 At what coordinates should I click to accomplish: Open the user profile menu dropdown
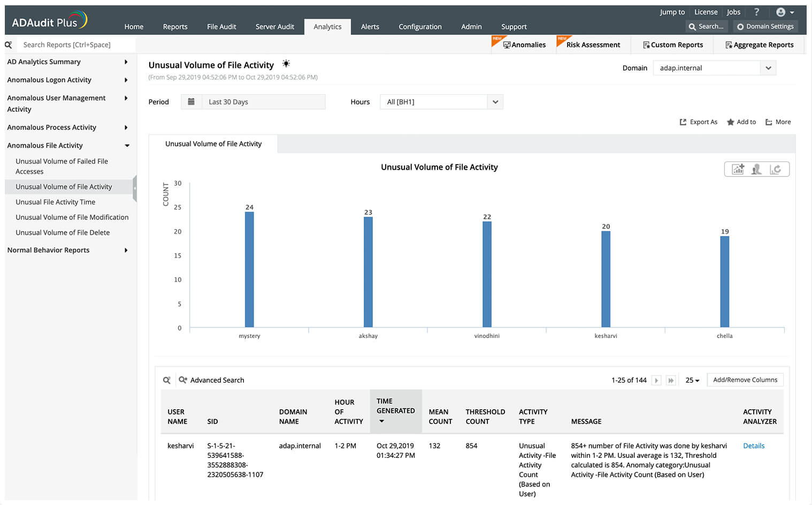[784, 12]
